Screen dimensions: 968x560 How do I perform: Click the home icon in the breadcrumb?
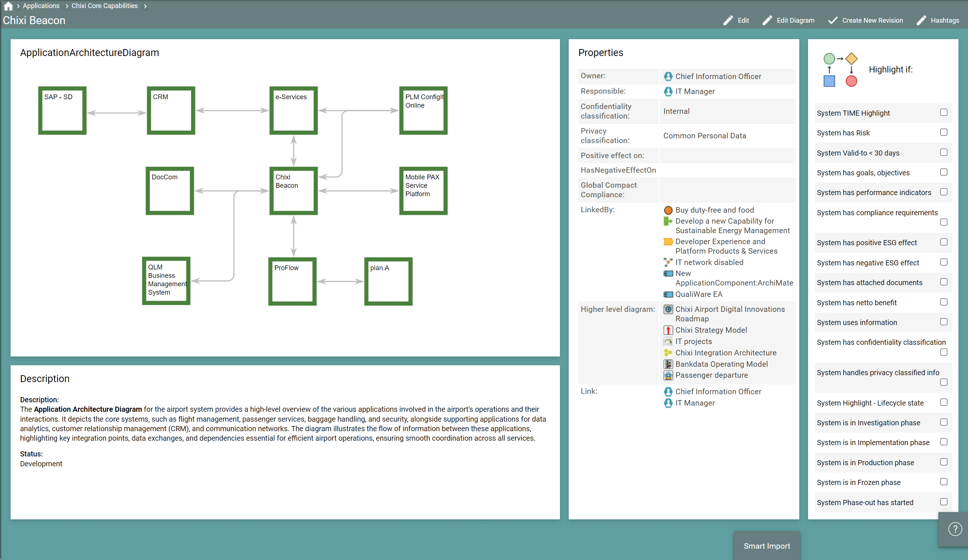8,6
